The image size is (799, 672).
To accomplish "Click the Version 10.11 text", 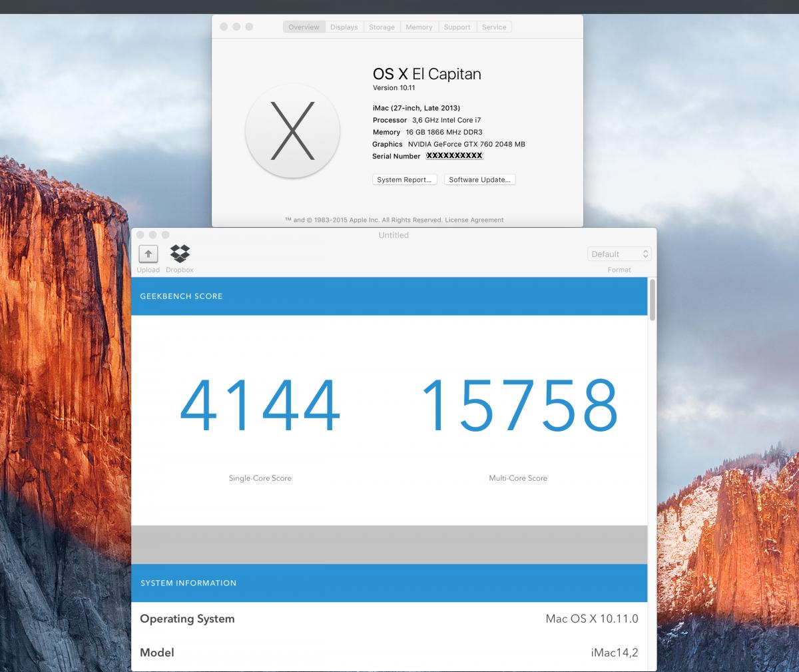I will click(x=394, y=88).
